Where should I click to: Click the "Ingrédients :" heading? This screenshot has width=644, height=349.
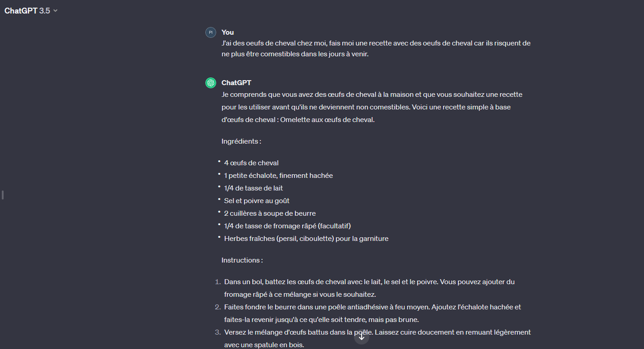coord(241,141)
